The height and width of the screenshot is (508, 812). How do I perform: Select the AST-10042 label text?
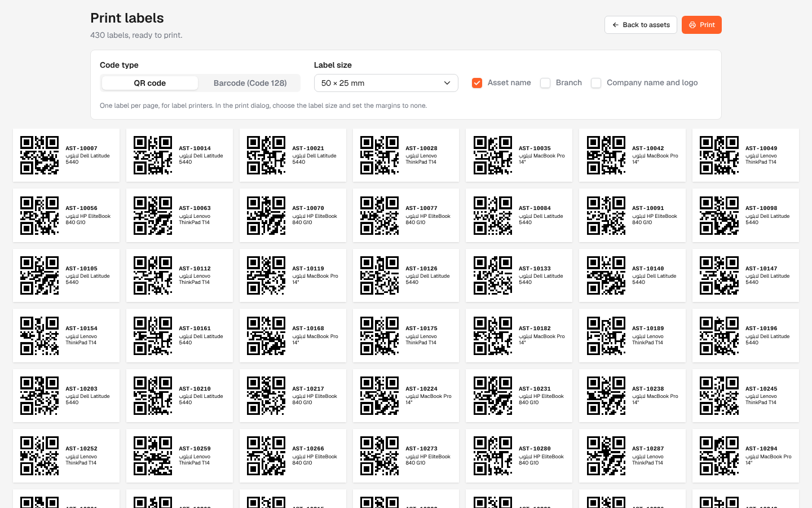(648, 148)
